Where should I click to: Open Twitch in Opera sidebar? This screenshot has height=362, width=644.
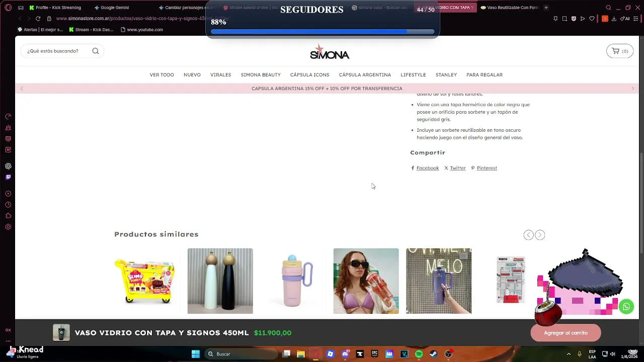(x=8, y=177)
